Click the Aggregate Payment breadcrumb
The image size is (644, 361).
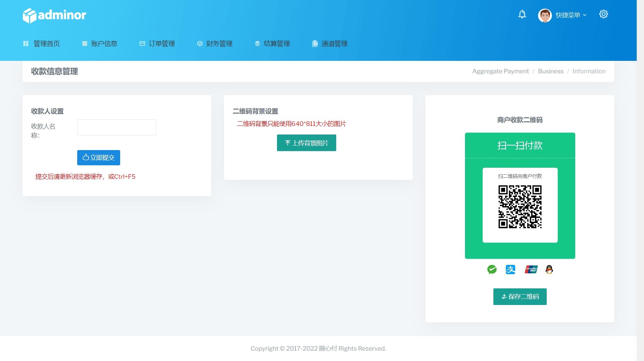(501, 71)
